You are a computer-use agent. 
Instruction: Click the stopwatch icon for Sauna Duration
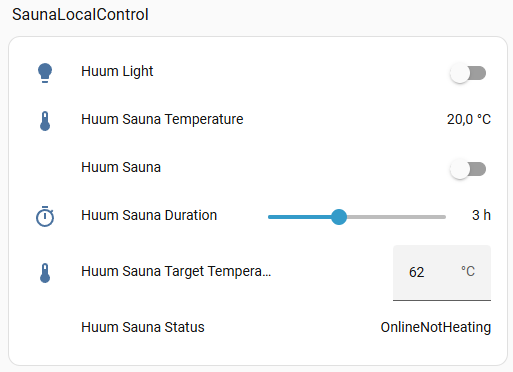45,217
